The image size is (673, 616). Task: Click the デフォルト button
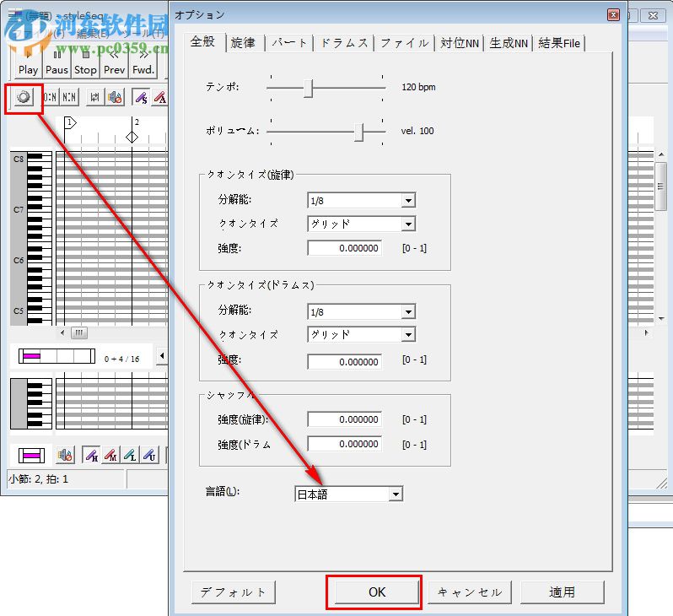pyautogui.click(x=234, y=592)
